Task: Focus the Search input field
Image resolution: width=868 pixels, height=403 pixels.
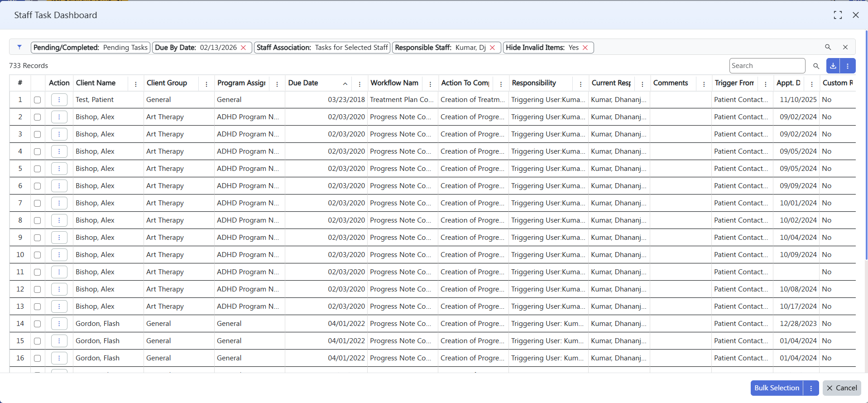Action: point(767,66)
